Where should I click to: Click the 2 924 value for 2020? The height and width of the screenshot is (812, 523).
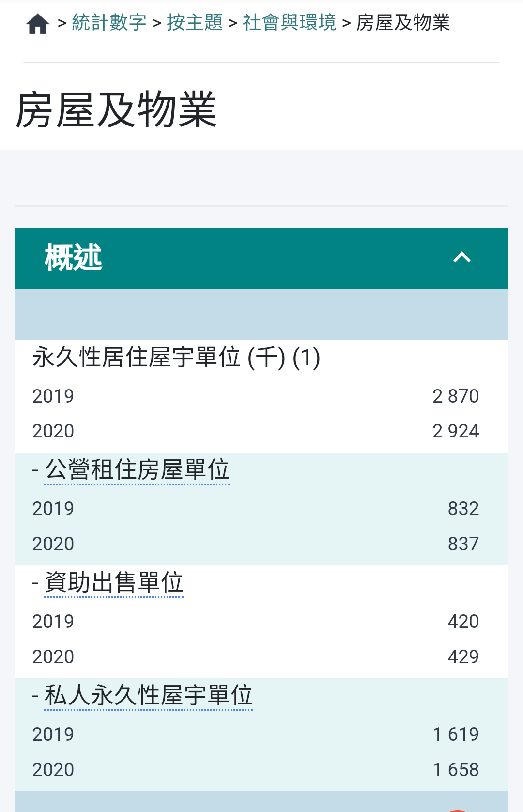point(456,431)
